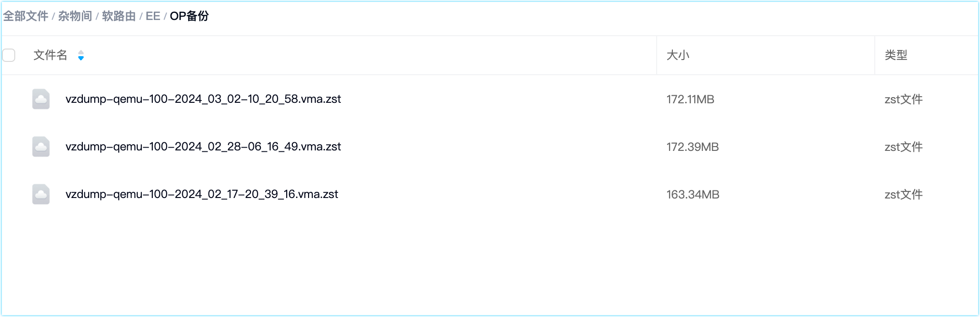Open vzdump-qemu-100-2024_03_02-10_20_58.vma.zst
Image resolution: width=980 pixels, height=317 pixels.
point(203,99)
